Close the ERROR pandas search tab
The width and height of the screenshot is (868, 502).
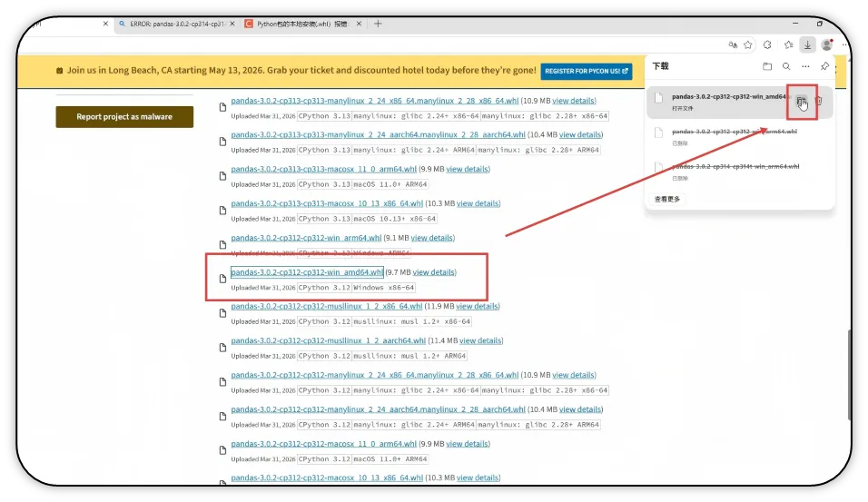coord(232,24)
